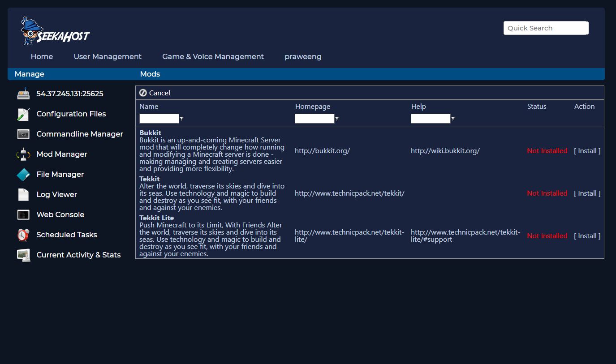Screen dimensions: 616x364
Task: Open the Homepage column filter dropdown arrow
Action: click(x=337, y=119)
